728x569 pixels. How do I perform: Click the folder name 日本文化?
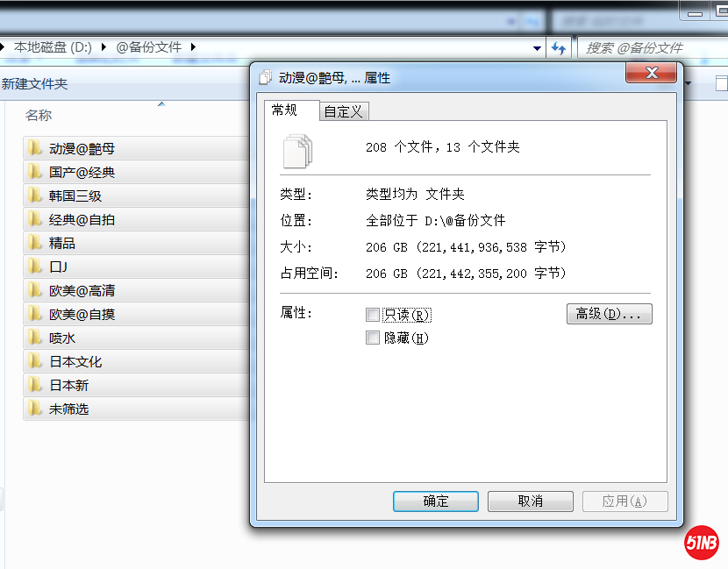click(75, 361)
